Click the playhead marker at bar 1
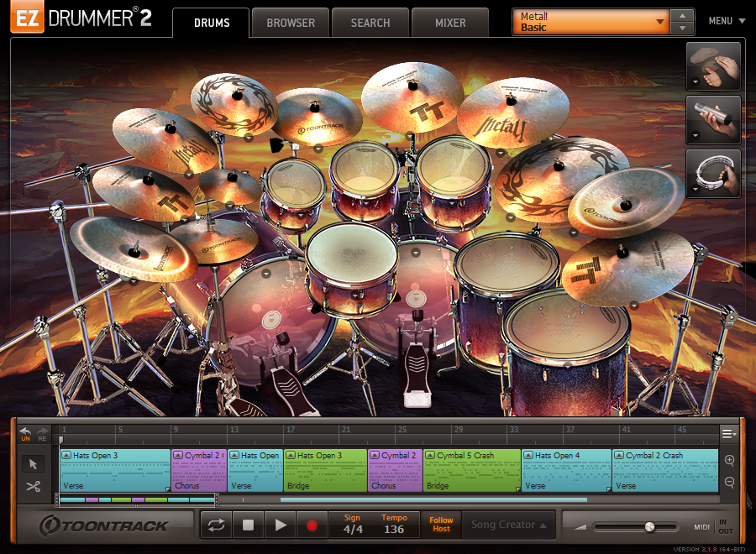The image size is (756, 554). [x=61, y=439]
